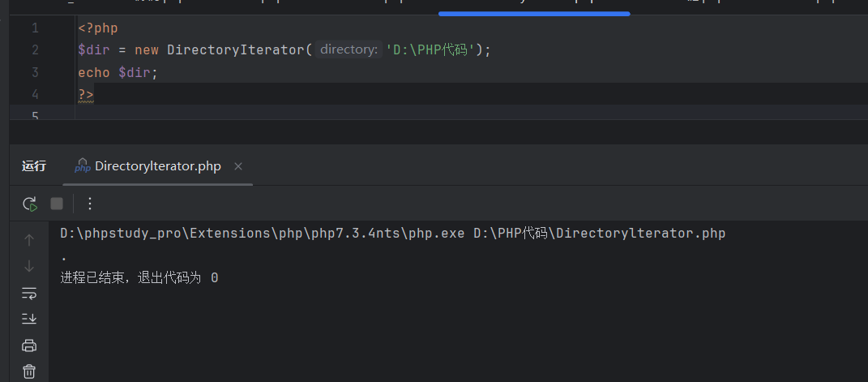
Task: Click line number 2 in the gutter
Action: (35, 50)
